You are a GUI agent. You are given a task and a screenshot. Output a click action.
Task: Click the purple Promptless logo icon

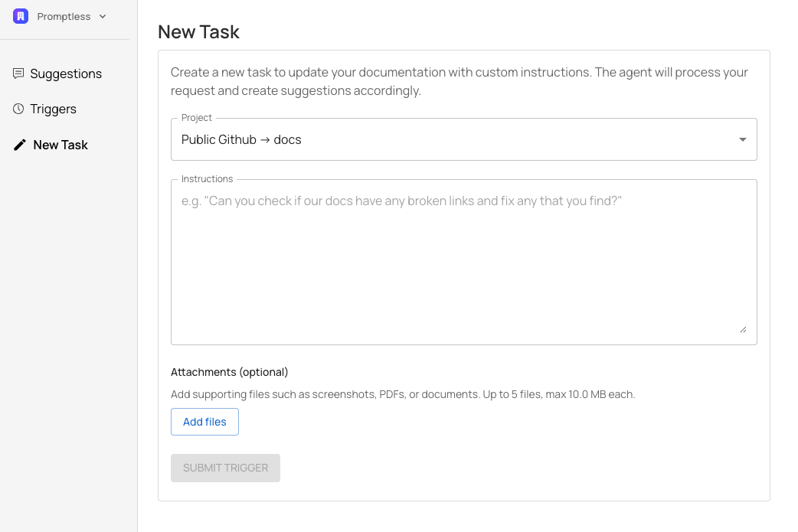coord(21,15)
